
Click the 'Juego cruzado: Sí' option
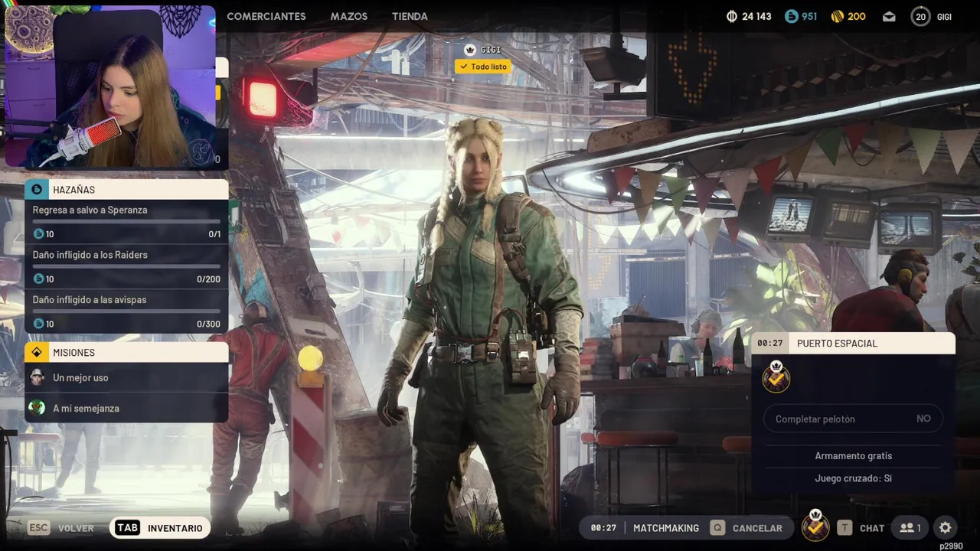coord(853,478)
